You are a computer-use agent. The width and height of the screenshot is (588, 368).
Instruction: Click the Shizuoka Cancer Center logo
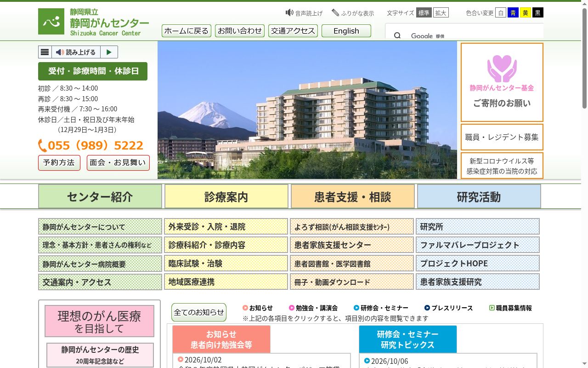pyautogui.click(x=94, y=22)
